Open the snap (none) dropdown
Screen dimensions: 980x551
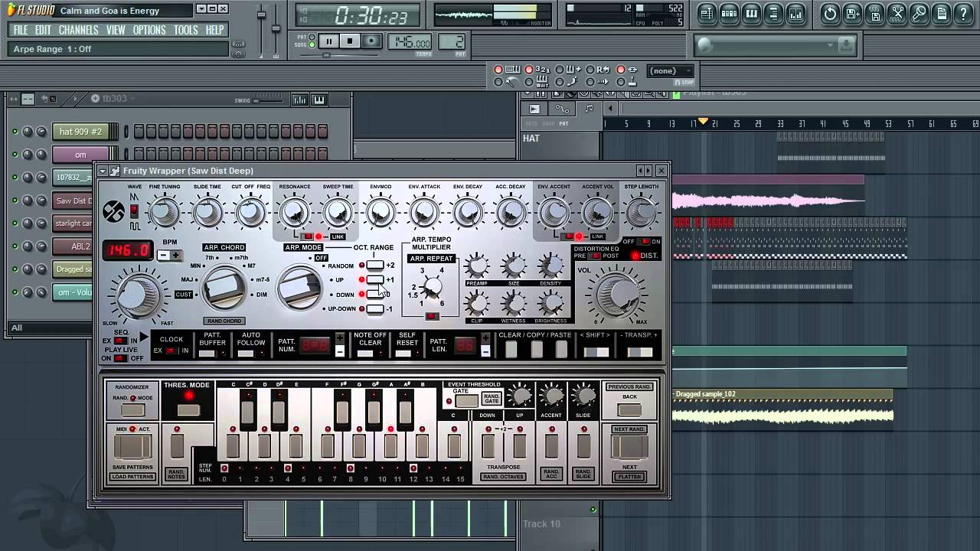[x=671, y=71]
